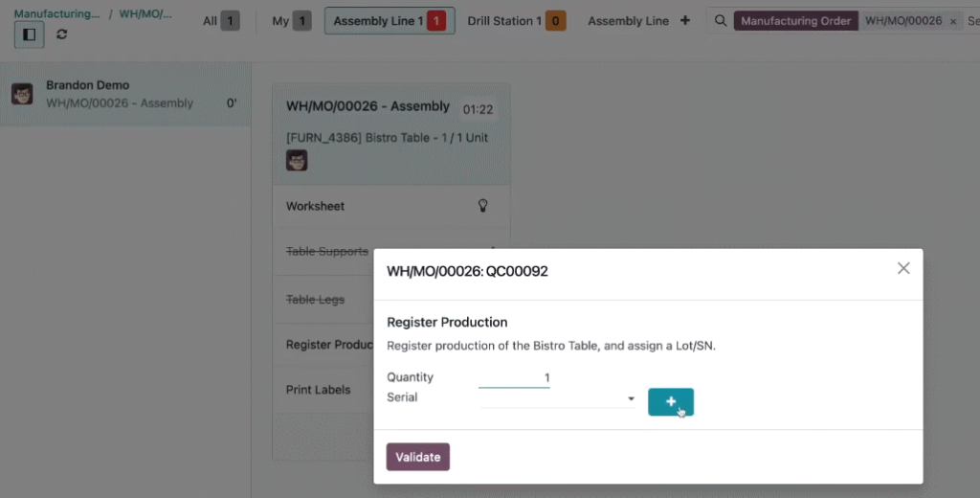The width and height of the screenshot is (980, 498).
Task: Open the Drill Station 1 tab
Action: point(516,21)
